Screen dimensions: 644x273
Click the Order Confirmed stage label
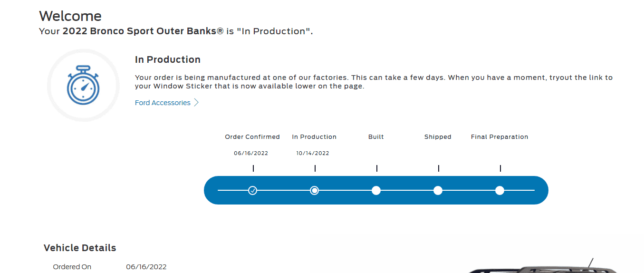pos(252,137)
